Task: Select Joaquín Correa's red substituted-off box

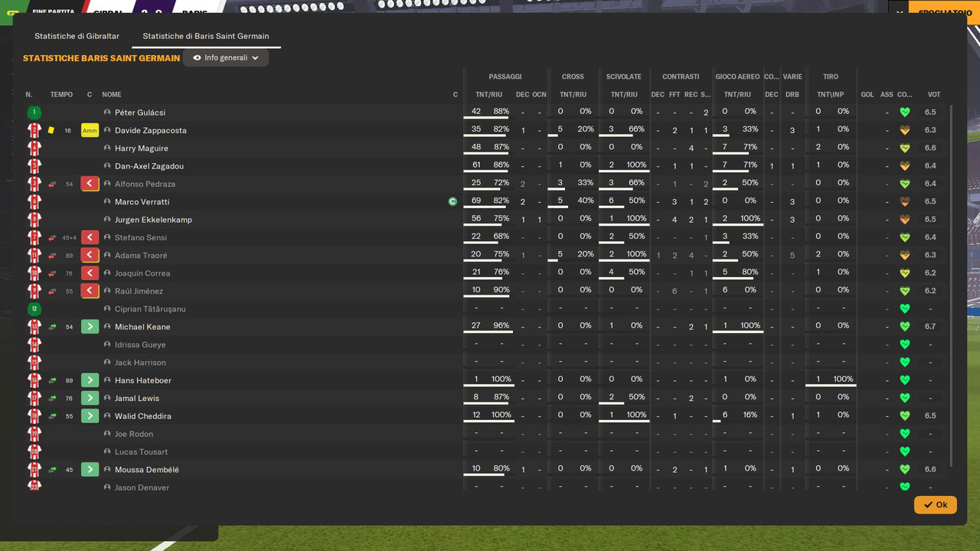Action: [x=90, y=273]
